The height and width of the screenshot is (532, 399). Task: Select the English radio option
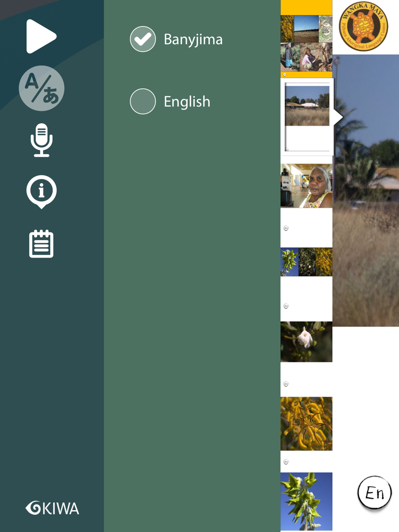[143, 101]
